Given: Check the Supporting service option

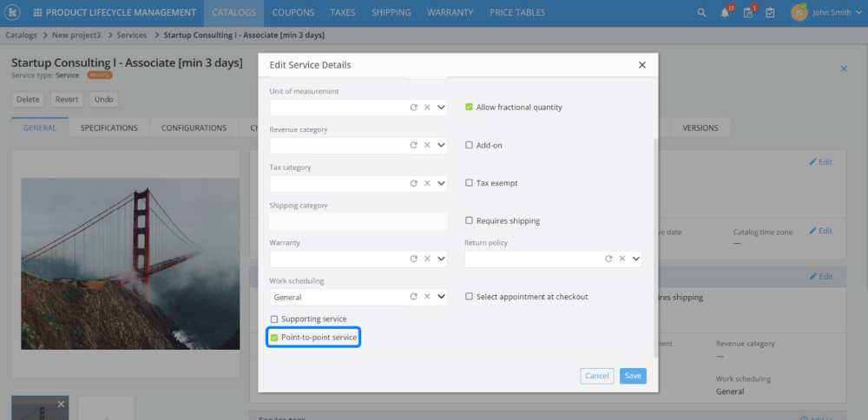Looking at the screenshot, I should (x=274, y=319).
